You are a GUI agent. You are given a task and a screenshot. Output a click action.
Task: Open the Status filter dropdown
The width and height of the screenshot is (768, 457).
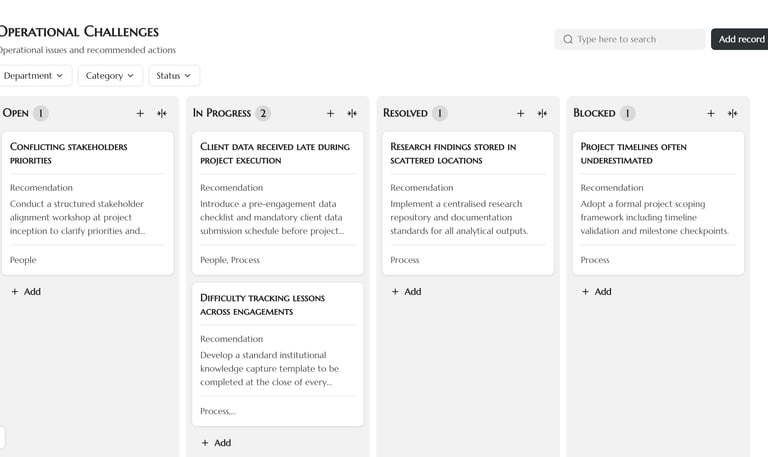click(x=174, y=76)
